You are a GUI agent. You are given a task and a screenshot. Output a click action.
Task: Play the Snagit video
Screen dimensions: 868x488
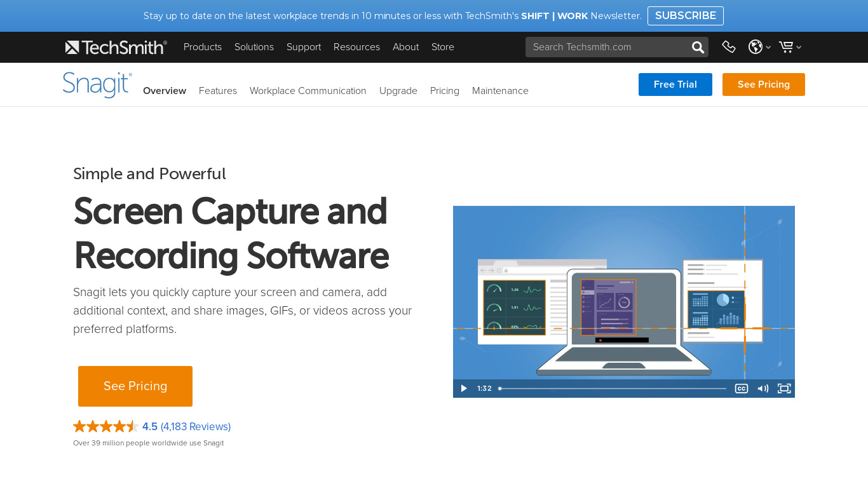(x=464, y=388)
